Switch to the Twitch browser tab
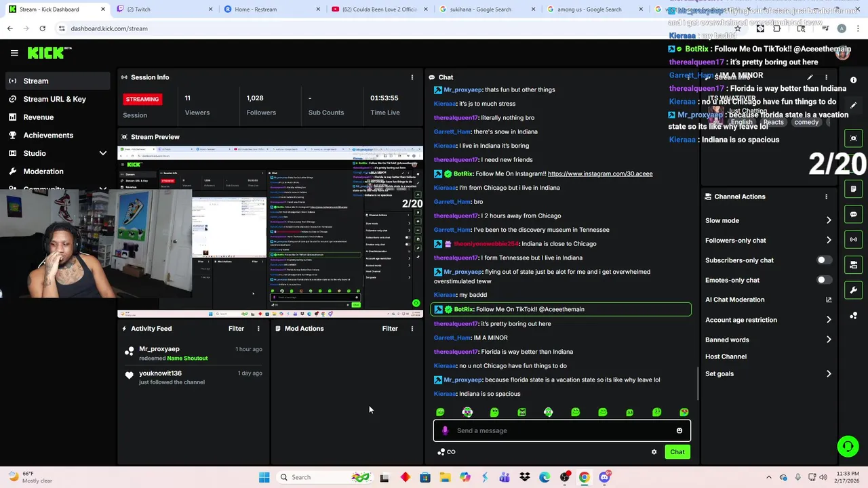Viewport: 868px width, 488px height. click(165, 9)
